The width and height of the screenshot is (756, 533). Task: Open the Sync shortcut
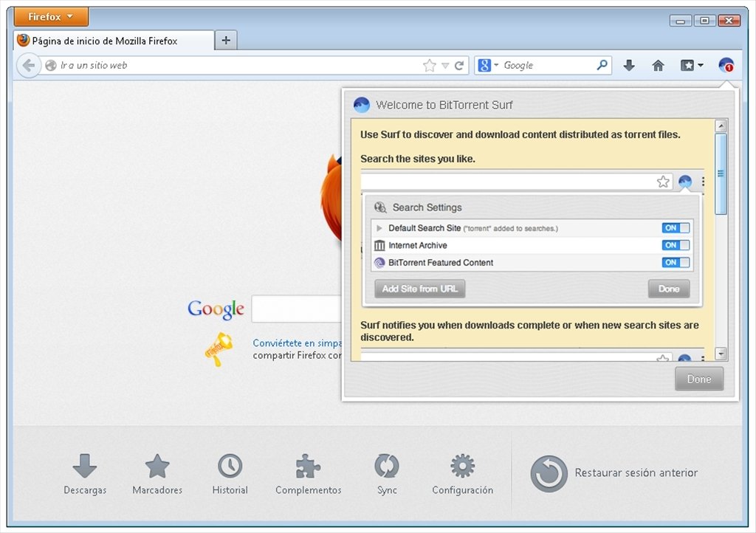387,475
